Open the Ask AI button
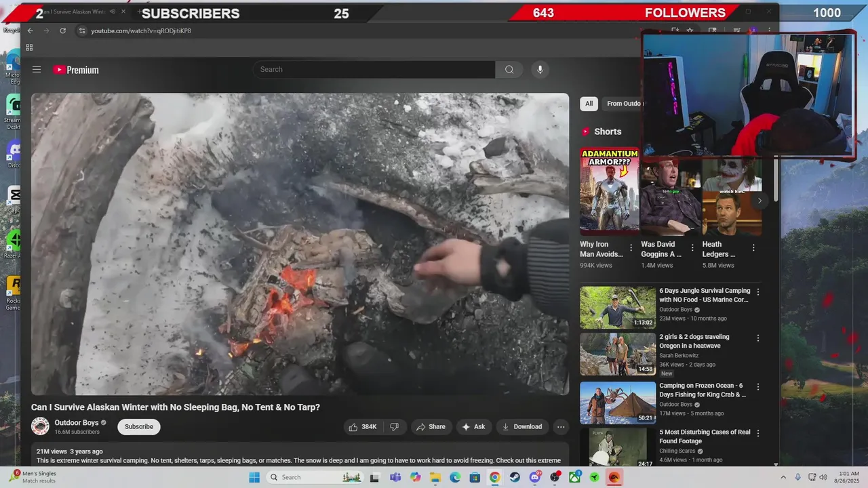 [x=473, y=427]
